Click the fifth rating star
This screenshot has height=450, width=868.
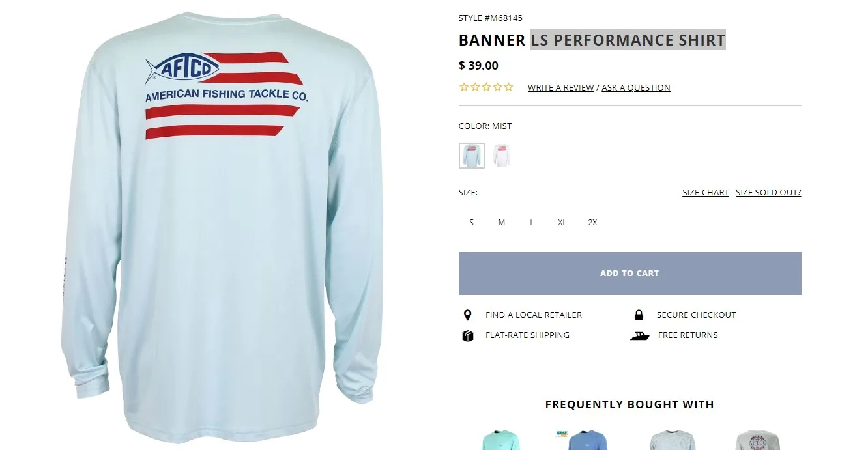point(508,87)
